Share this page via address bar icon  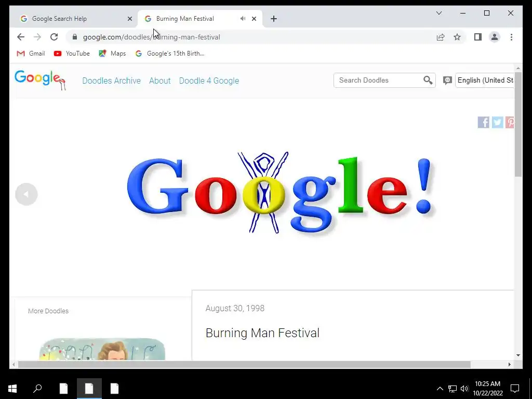click(441, 37)
